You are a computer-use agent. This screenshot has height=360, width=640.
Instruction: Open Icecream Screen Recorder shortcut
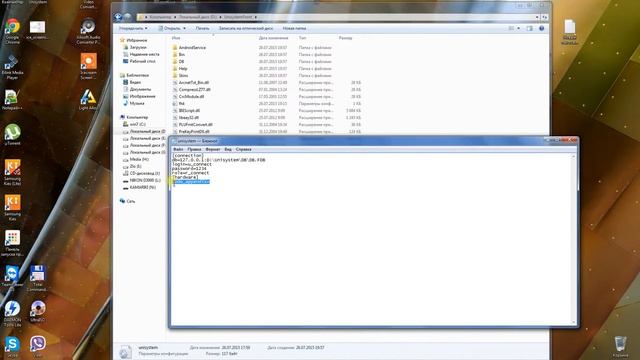click(88, 65)
